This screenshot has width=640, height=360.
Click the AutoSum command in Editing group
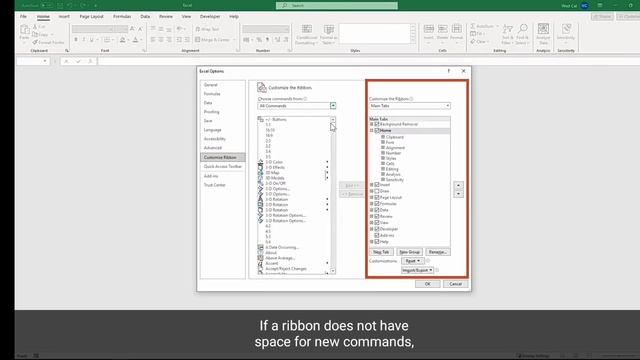click(482, 26)
